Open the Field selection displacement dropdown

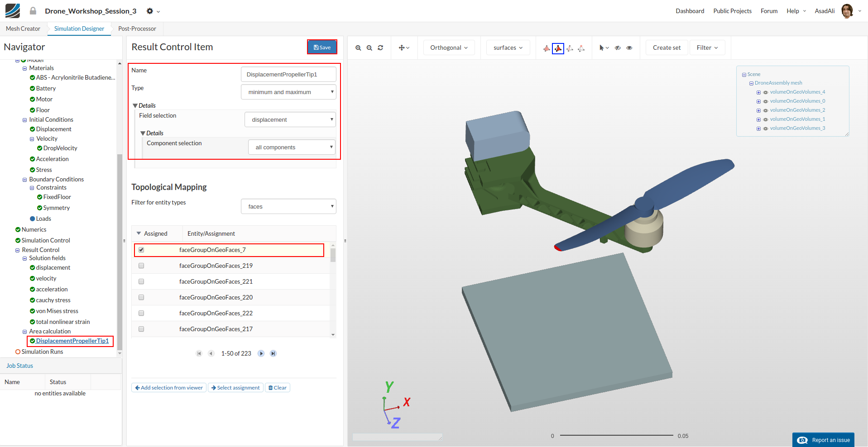pyautogui.click(x=290, y=120)
